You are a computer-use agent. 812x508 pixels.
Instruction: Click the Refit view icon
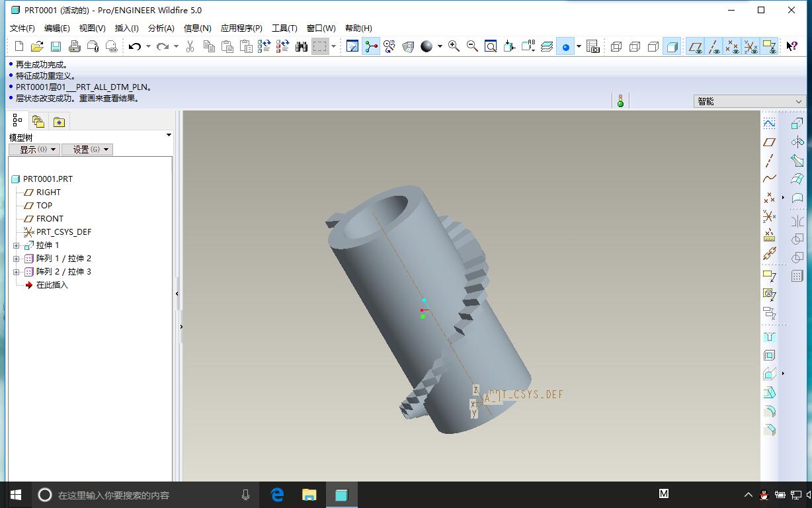point(491,46)
